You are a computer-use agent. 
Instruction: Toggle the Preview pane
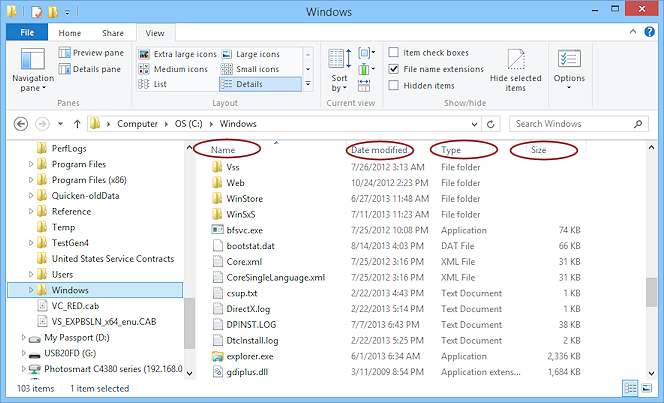click(x=91, y=52)
